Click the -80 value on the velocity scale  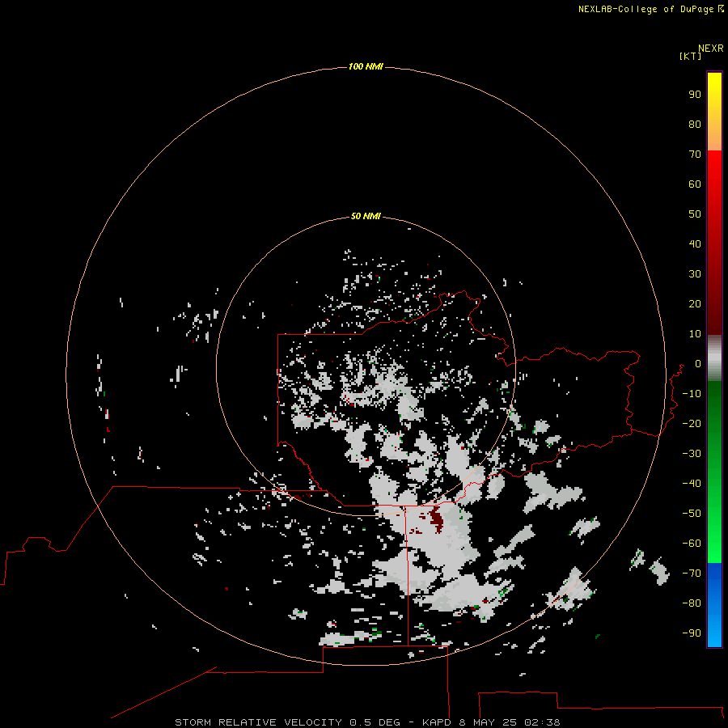click(692, 603)
